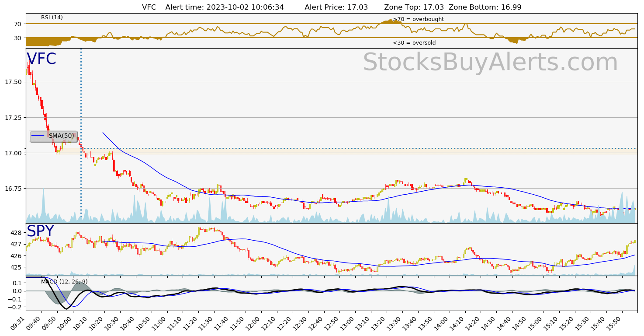This screenshot has height=336, width=644.
Task: Click the 16.75 price axis label
Action: click(x=14, y=189)
